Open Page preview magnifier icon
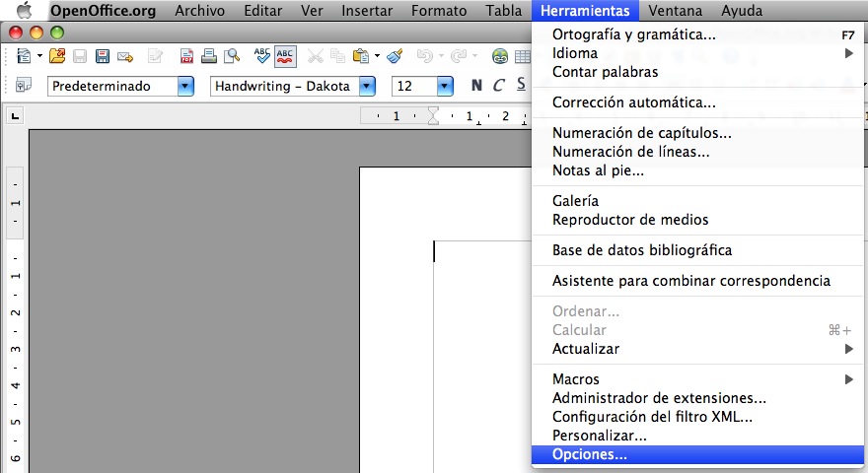The width and height of the screenshot is (868, 473). point(232,56)
